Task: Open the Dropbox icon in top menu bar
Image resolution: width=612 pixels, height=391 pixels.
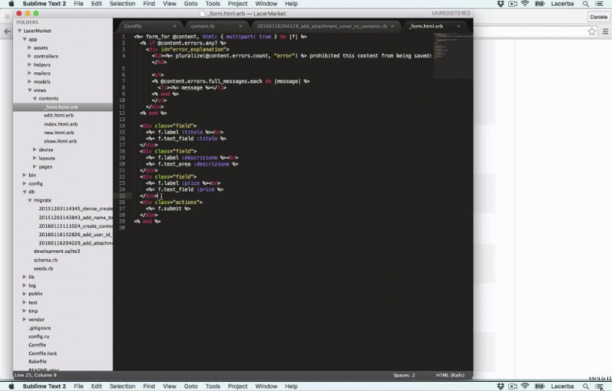Action: pos(500,4)
